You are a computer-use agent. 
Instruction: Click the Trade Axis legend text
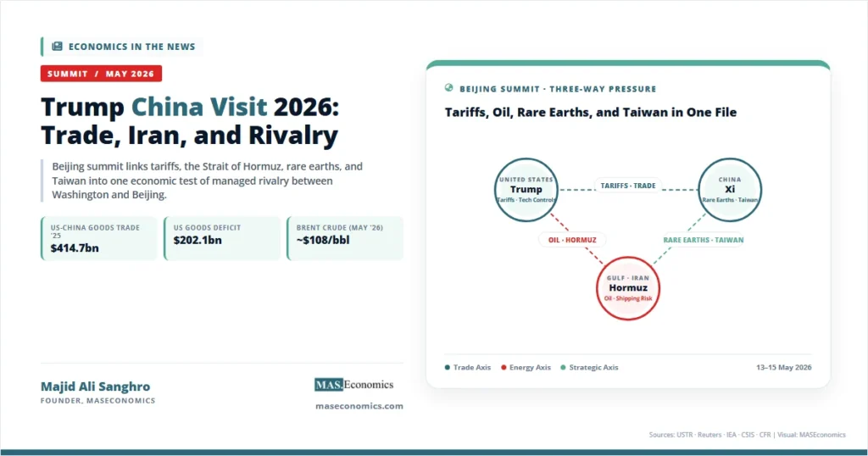point(471,368)
